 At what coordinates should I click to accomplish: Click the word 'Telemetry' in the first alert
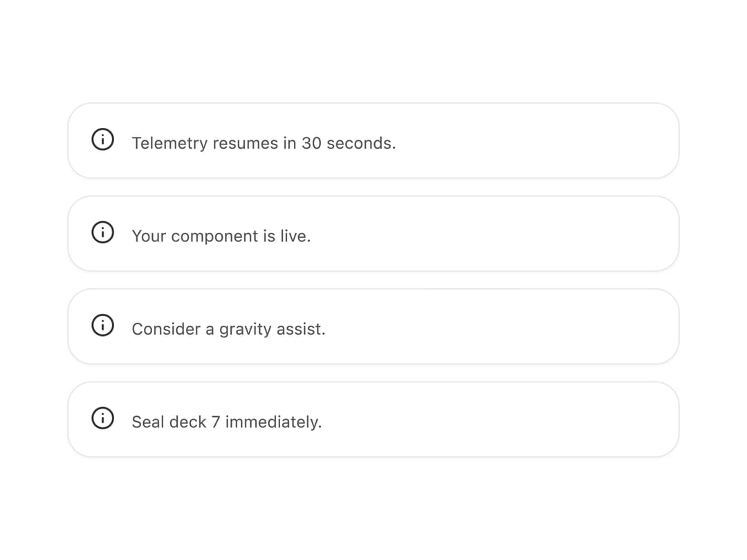[x=169, y=143]
